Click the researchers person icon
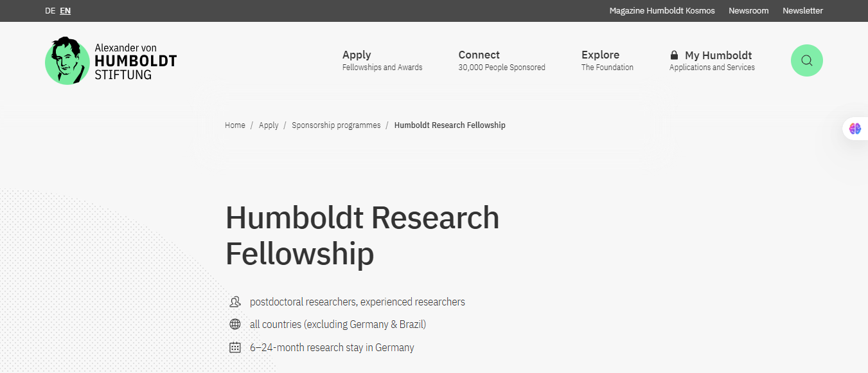Viewport: 868px width, 373px height. click(235, 302)
